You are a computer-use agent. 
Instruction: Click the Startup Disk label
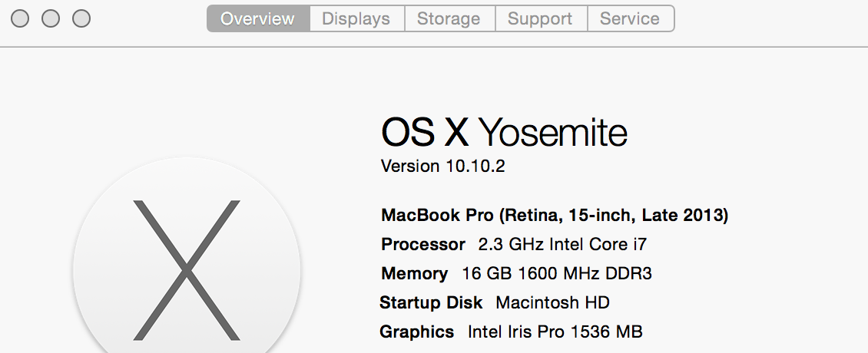tap(431, 303)
